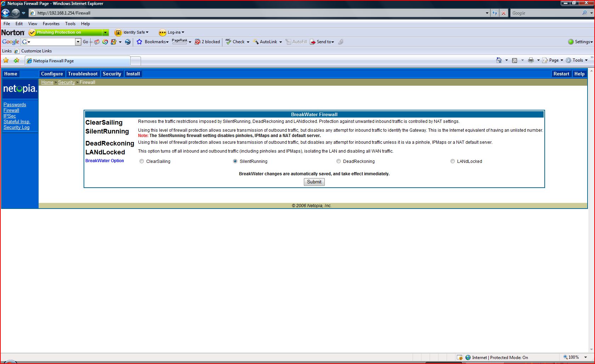
Task: Click the Home house icon in command bar
Action: coord(499,60)
